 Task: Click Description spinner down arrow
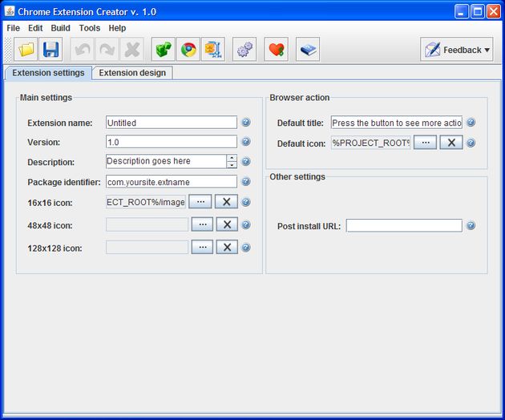(x=232, y=164)
